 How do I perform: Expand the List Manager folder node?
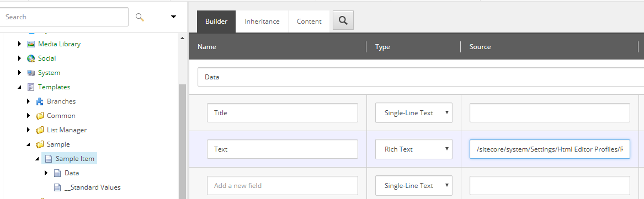(28, 130)
